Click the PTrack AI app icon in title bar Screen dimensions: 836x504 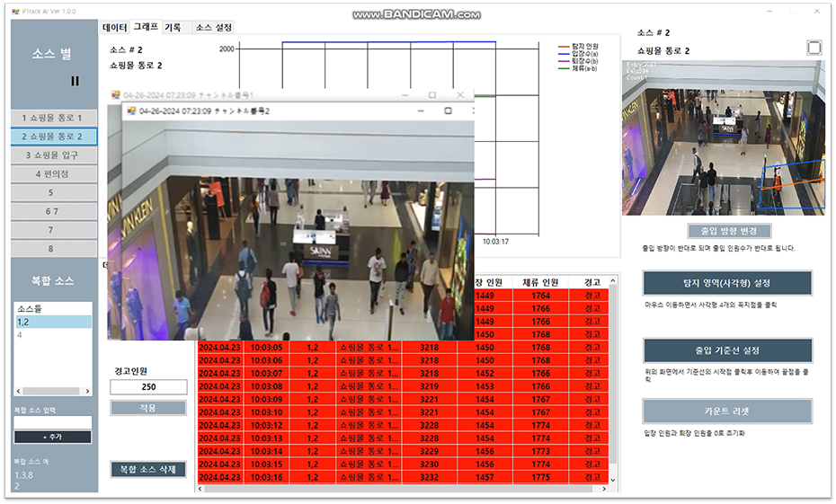pyautogui.click(x=15, y=11)
